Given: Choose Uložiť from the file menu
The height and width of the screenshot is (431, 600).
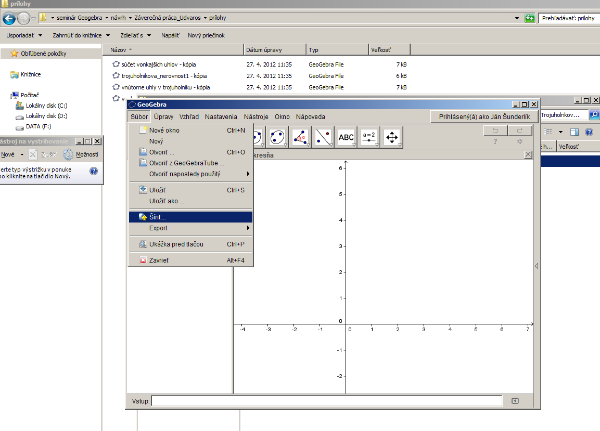Looking at the screenshot, I should point(191,190).
